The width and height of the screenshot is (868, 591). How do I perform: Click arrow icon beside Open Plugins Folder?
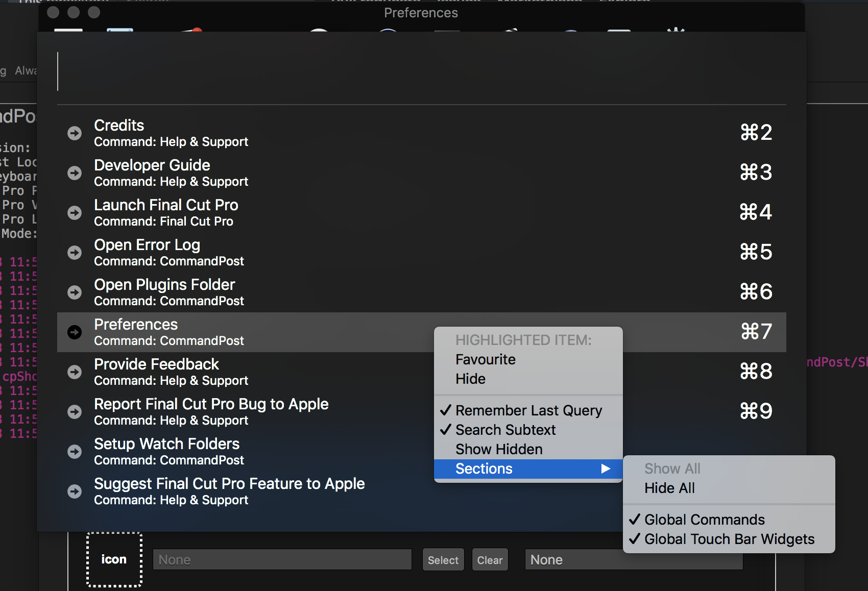75,292
